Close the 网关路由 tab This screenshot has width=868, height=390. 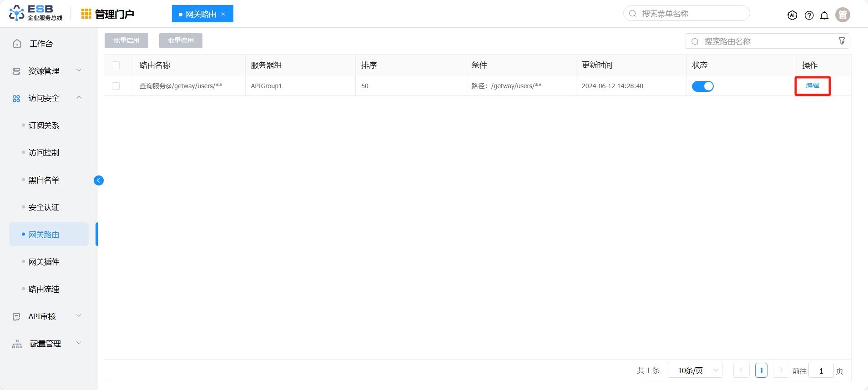(x=223, y=14)
